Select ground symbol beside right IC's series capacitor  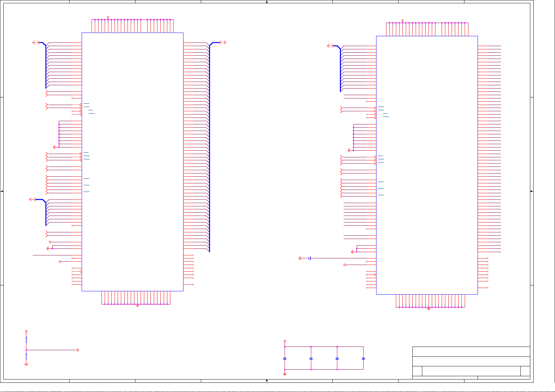coord(300,258)
